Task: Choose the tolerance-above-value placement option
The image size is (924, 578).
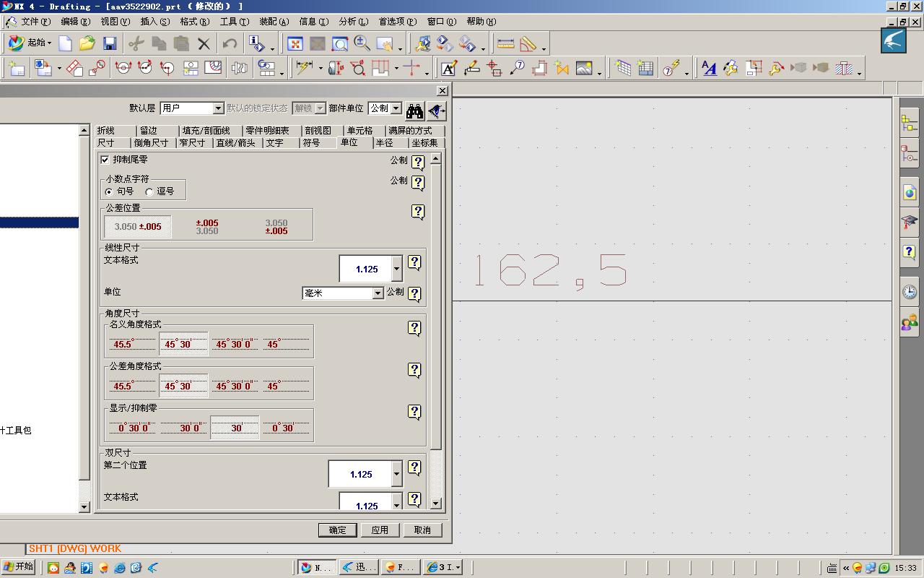Action: pyautogui.click(x=207, y=227)
